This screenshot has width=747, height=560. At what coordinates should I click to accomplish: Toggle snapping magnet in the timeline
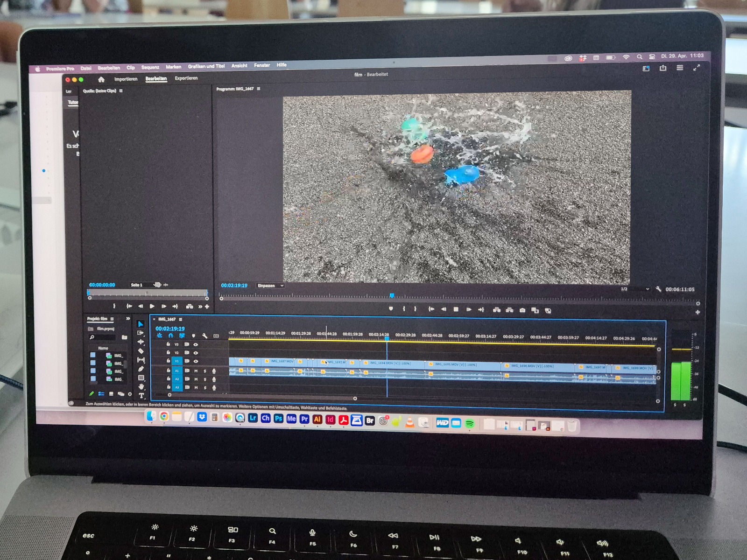point(170,336)
